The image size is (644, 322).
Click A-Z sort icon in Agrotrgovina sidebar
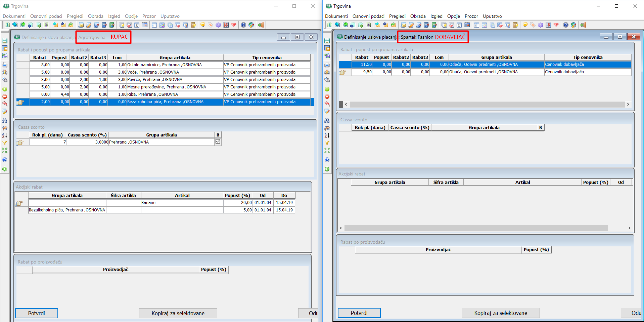[5, 135]
